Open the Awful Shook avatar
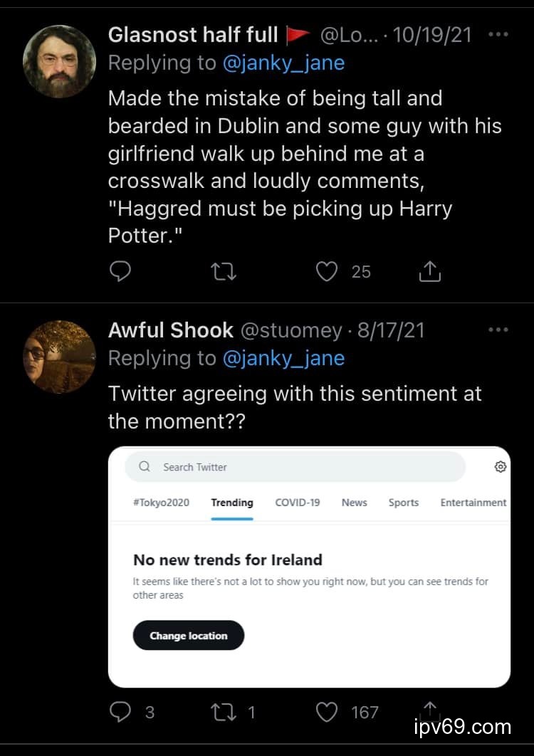This screenshot has height=756, width=534. 59,357
